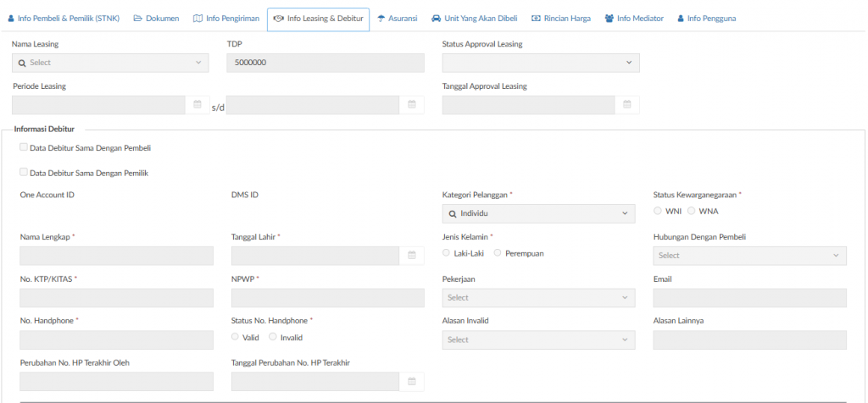Image resolution: width=868 pixels, height=403 pixels.
Task: Switch to Info Pembeli & Pemilik (STNK) tab
Action: (65, 18)
